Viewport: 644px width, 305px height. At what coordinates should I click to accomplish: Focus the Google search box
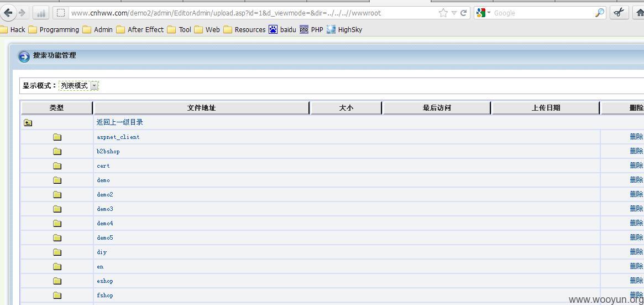point(542,13)
